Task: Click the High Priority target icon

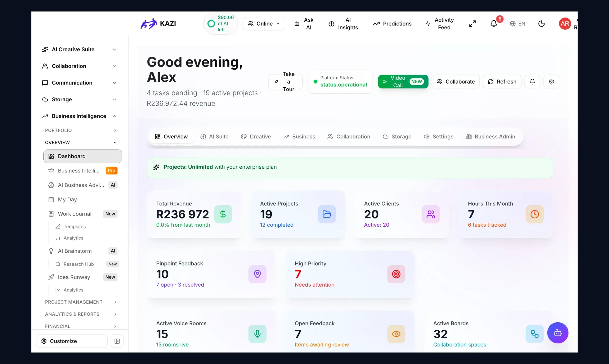Action: click(396, 274)
